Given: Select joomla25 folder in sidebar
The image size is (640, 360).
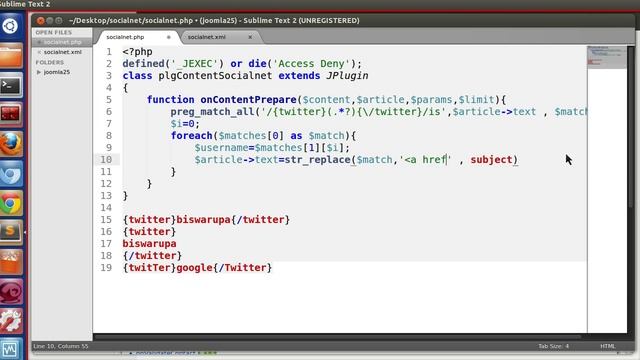Looking at the screenshot, I should coord(57,72).
